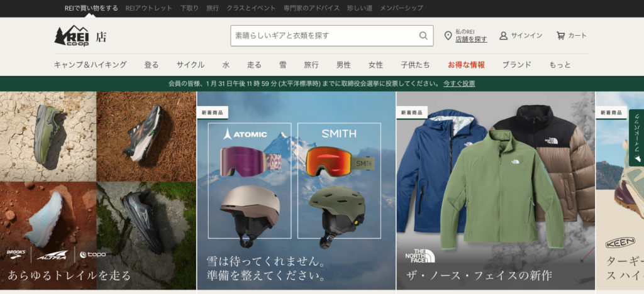This screenshot has width=644, height=294.
Task: Click The North Face logo on banner
Action: click(419, 255)
